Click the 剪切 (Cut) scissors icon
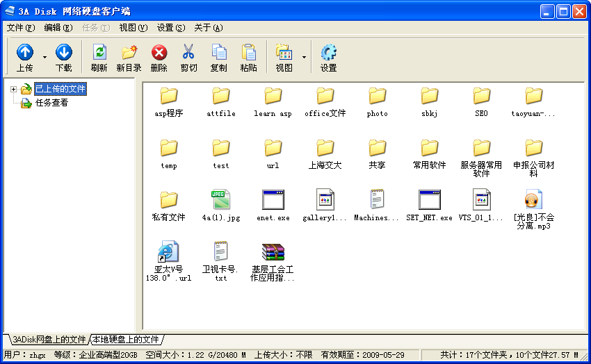591x364 pixels. pyautogui.click(x=188, y=53)
